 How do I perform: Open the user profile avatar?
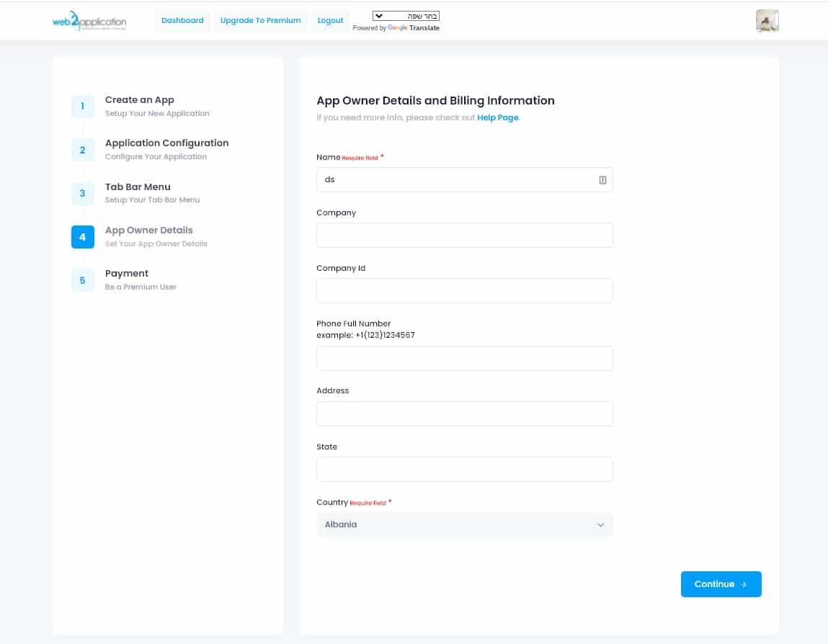(767, 21)
